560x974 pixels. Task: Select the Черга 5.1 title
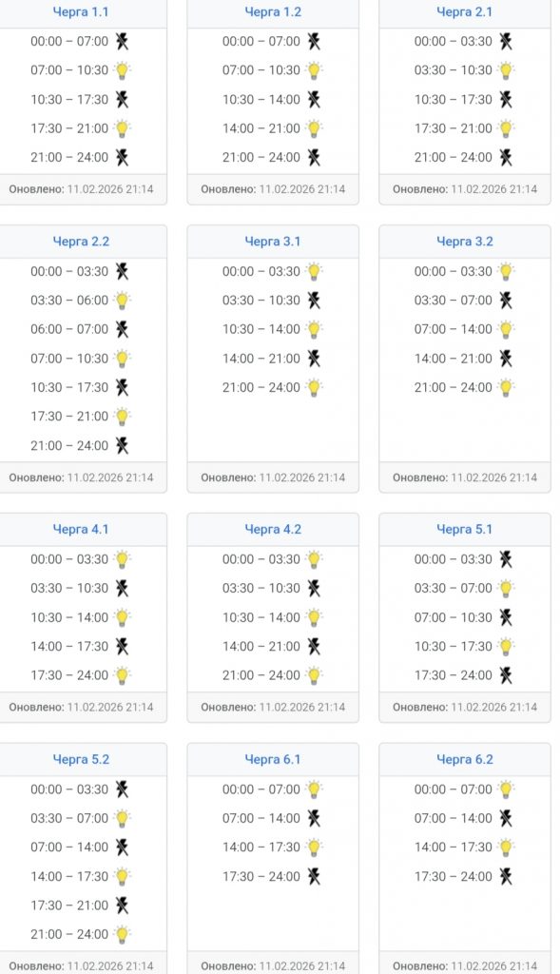tap(464, 529)
